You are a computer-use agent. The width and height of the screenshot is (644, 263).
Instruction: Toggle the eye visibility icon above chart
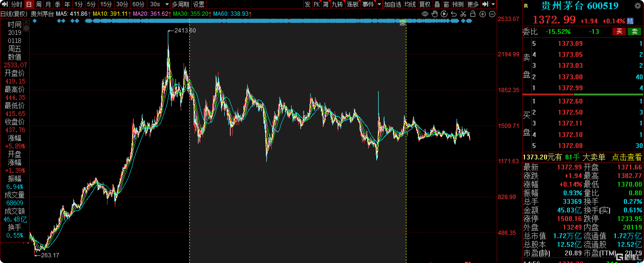coord(425,14)
